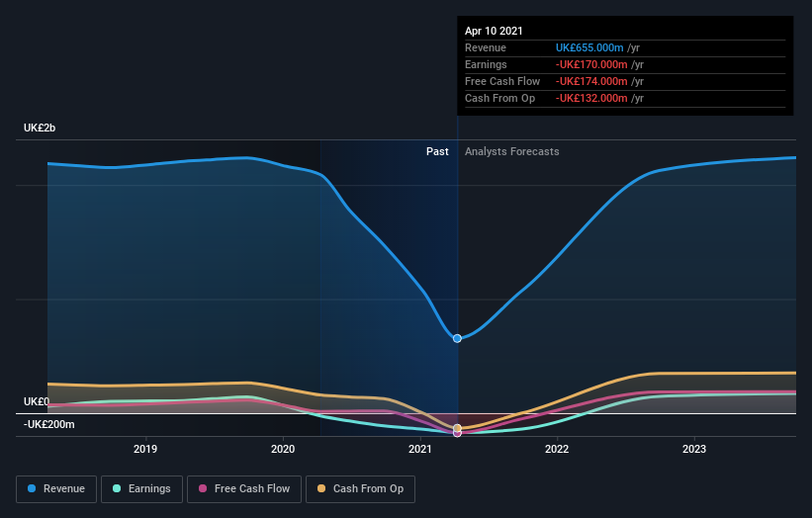Click the 'Free Cash Flow' row label in tooltip
This screenshot has width=812, height=518.
click(x=502, y=81)
